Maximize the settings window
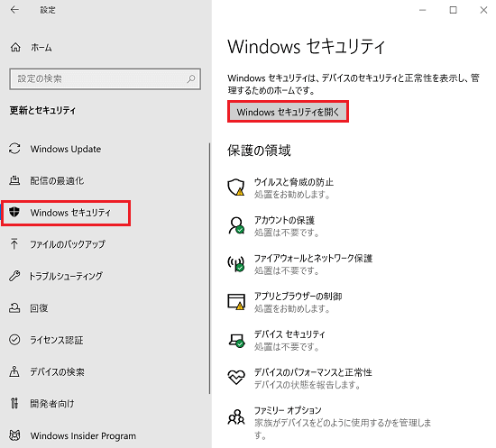The width and height of the screenshot is (496, 448). click(x=453, y=10)
